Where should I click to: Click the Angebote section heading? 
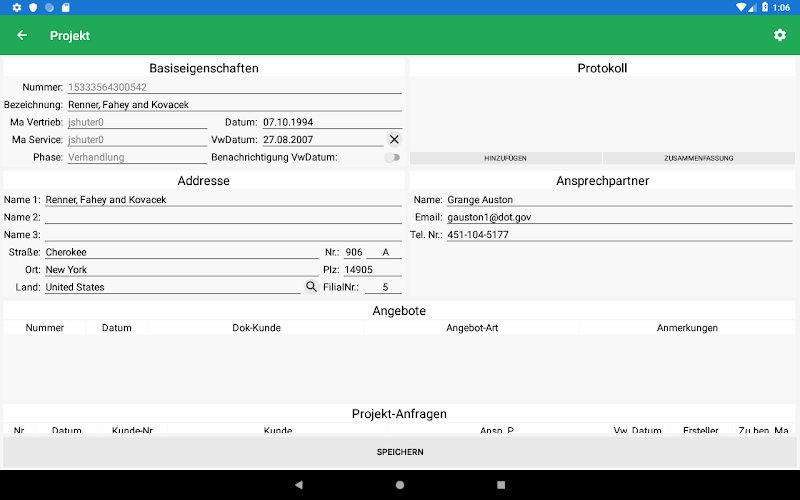pos(399,311)
